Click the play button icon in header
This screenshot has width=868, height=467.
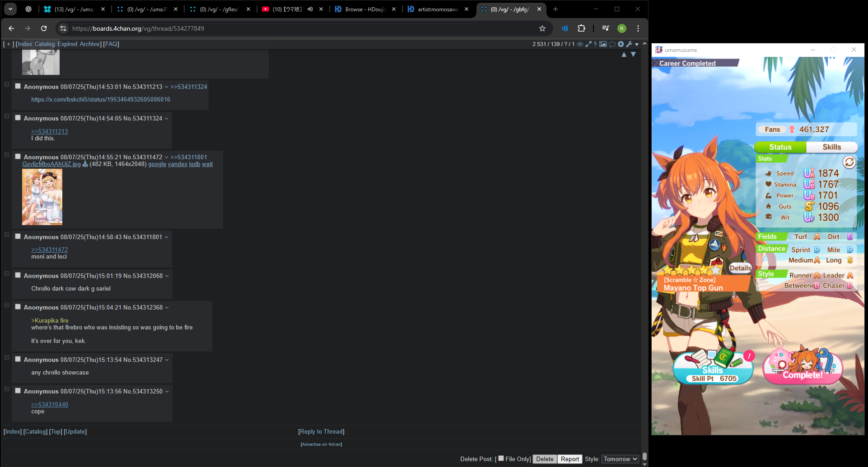click(621, 44)
